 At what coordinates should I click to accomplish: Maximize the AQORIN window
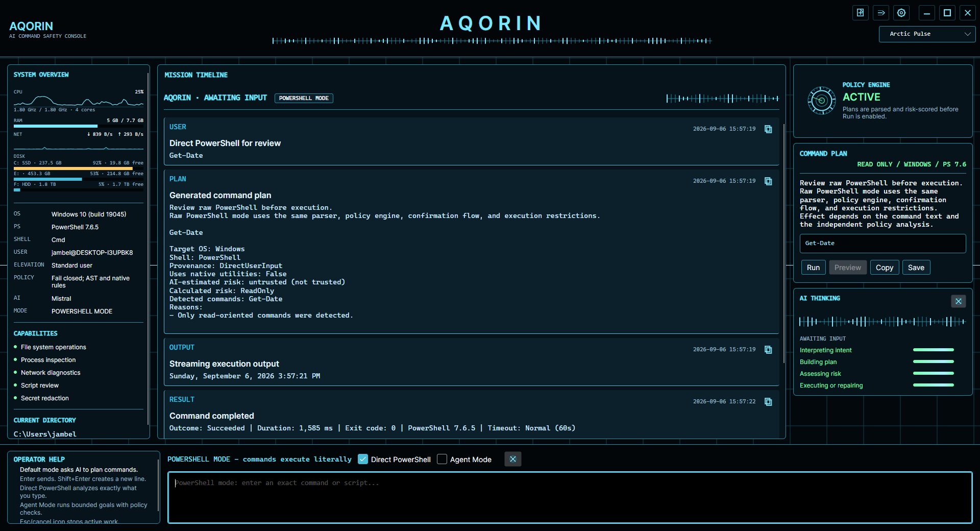click(947, 13)
